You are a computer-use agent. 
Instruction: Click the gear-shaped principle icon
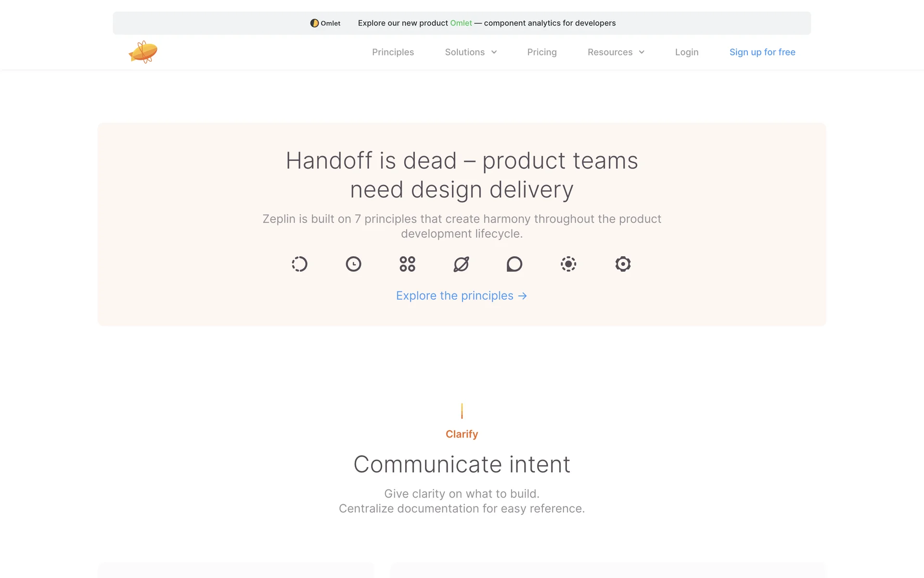pyautogui.click(x=623, y=264)
